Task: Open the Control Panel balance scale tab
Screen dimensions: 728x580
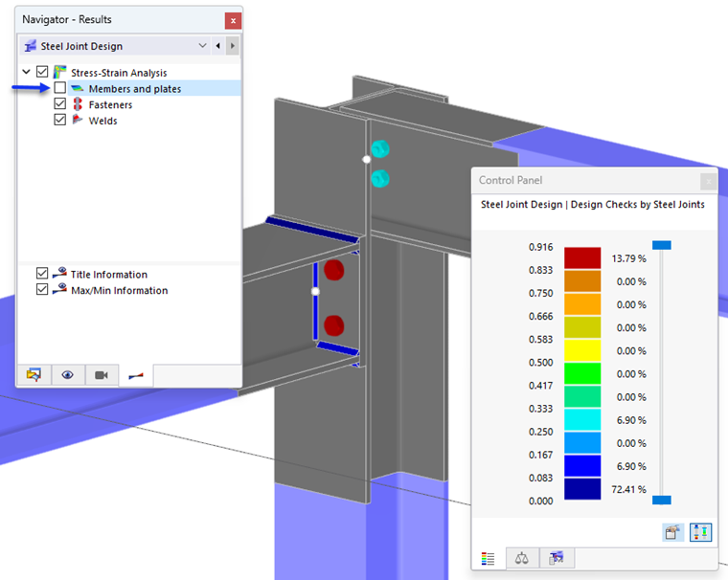Action: pos(522,558)
